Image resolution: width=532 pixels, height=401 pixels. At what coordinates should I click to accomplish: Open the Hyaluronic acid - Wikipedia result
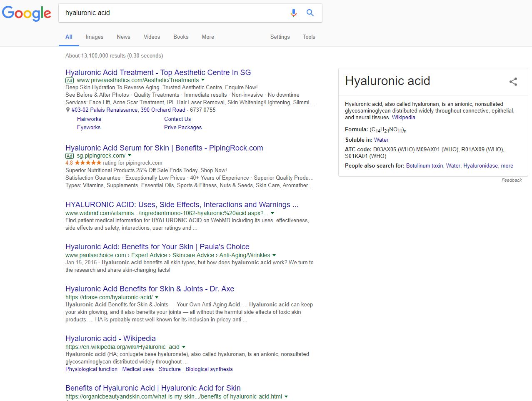coord(110,338)
